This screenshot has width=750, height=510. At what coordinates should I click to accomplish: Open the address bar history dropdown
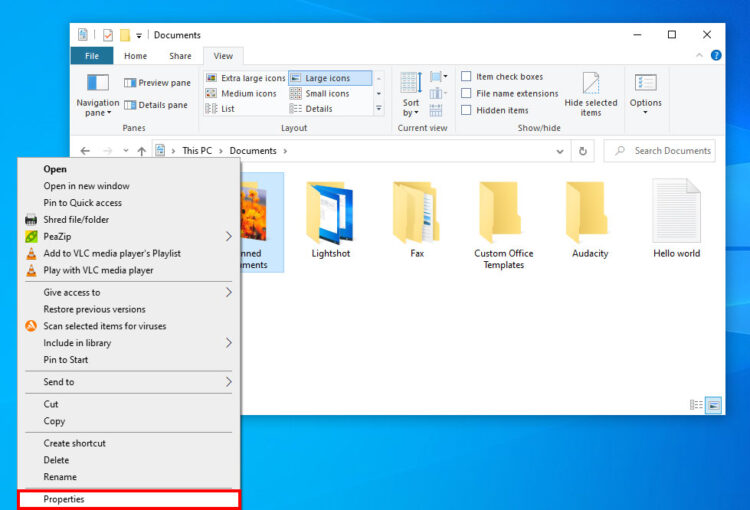[559, 151]
